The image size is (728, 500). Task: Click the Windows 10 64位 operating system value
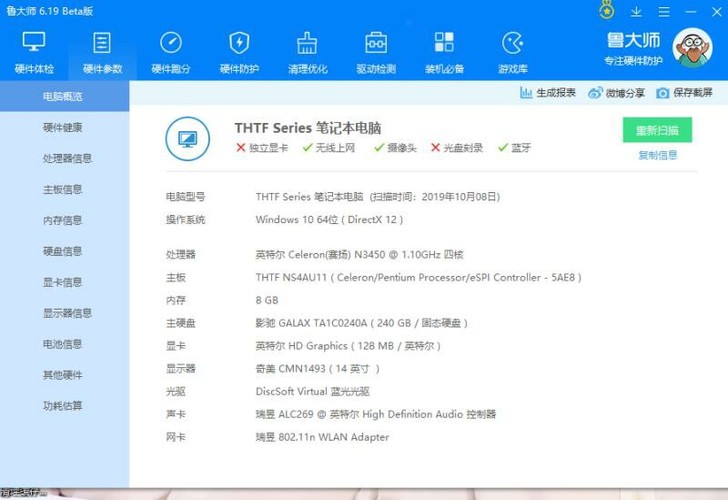click(329, 220)
